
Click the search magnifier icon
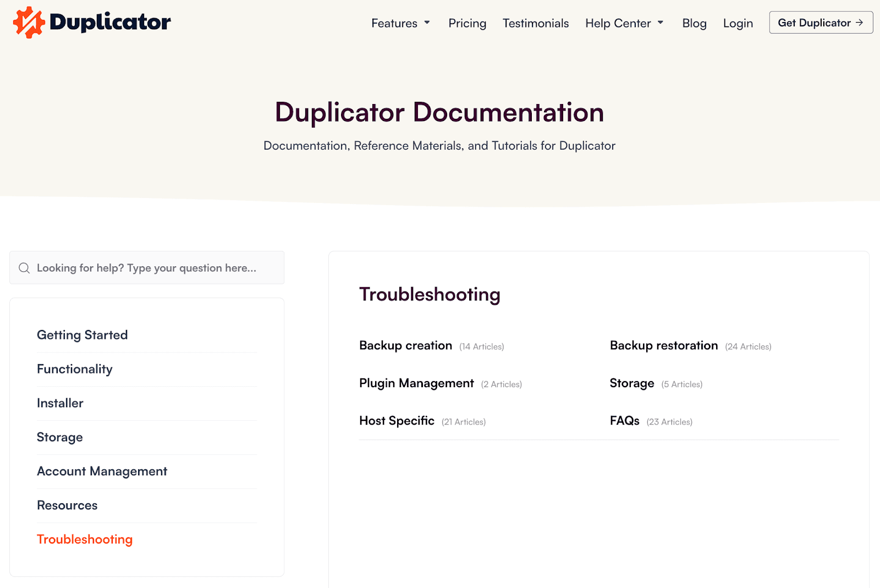click(x=24, y=268)
